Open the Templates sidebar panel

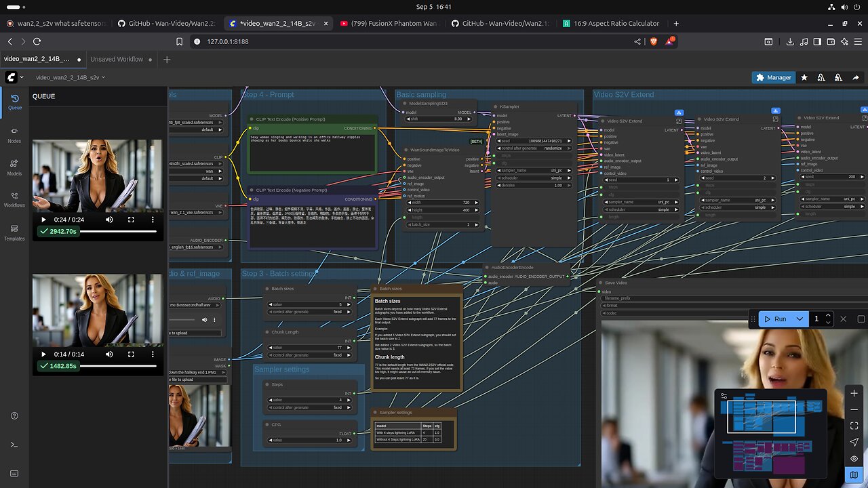(14, 232)
